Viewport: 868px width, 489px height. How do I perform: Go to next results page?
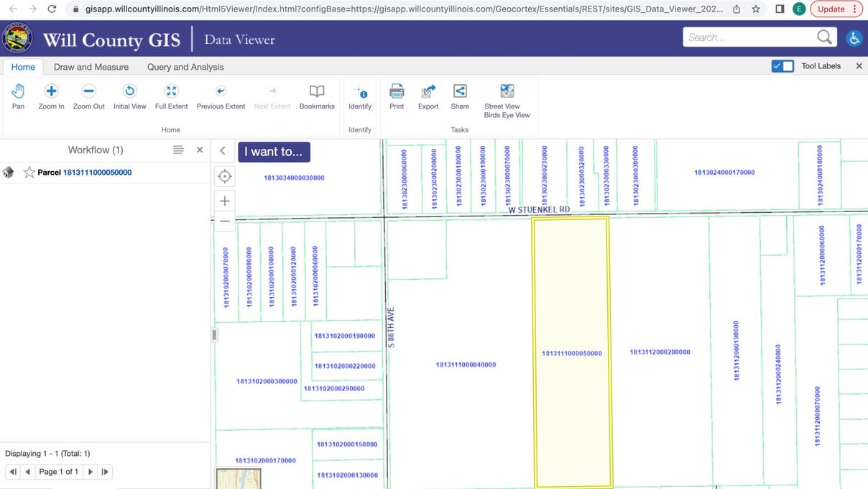(91, 472)
